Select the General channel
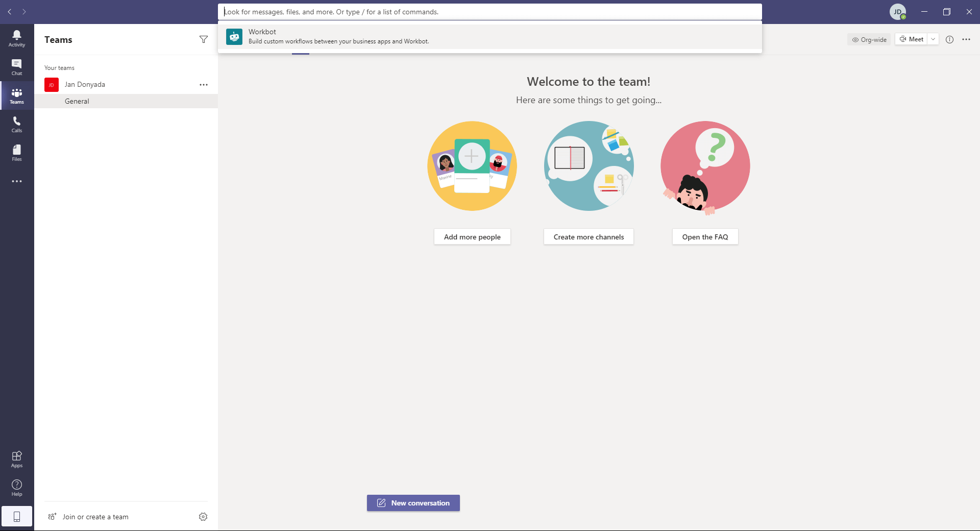This screenshot has height=531, width=980. click(x=77, y=101)
